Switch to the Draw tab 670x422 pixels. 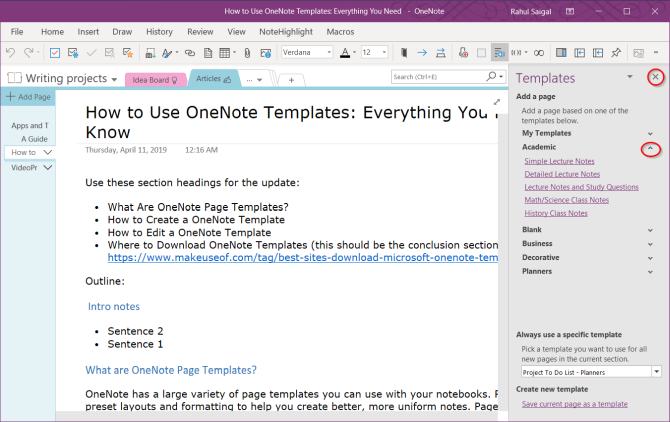(122, 32)
